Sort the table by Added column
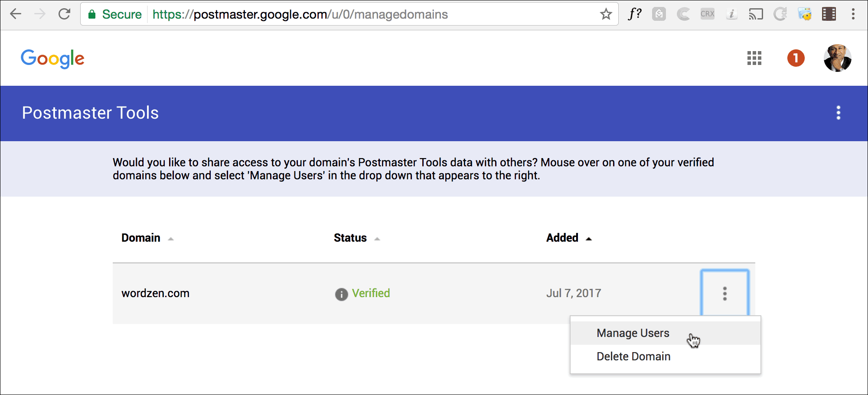This screenshot has width=868, height=395. pos(562,238)
